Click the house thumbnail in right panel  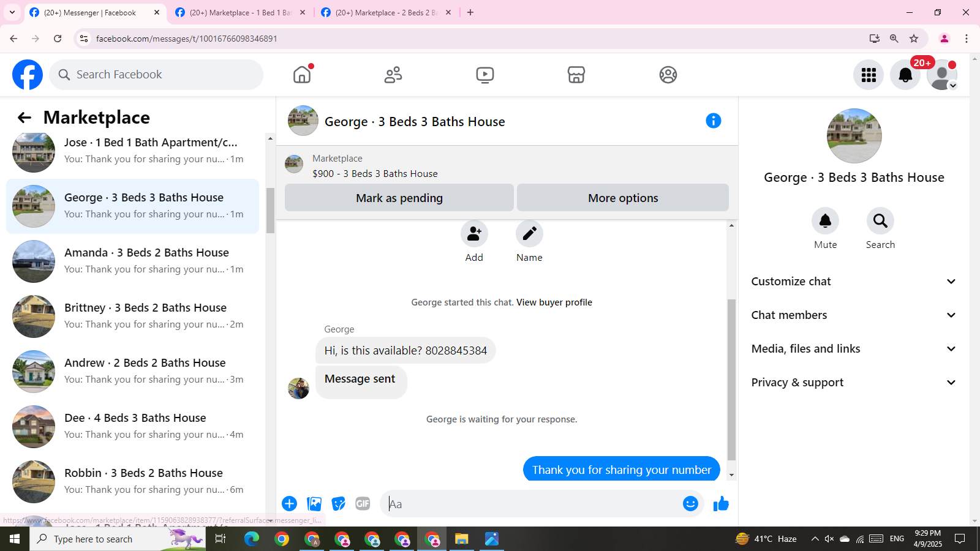[854, 136]
